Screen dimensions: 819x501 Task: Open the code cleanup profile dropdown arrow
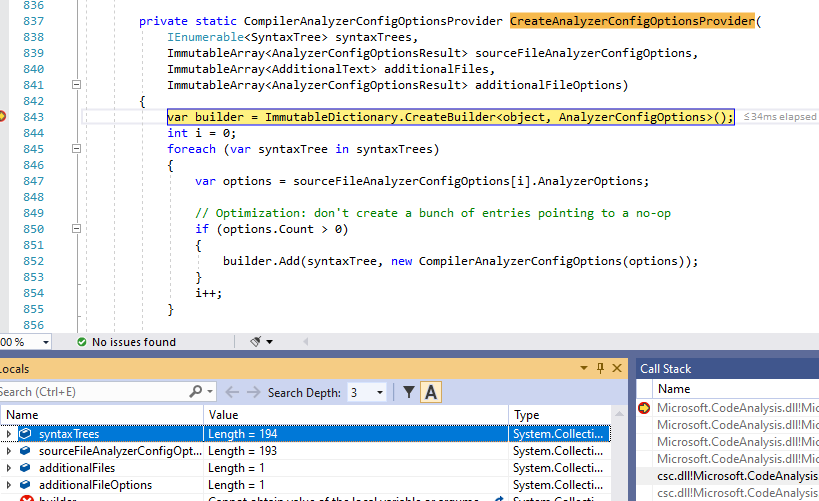[x=270, y=342]
